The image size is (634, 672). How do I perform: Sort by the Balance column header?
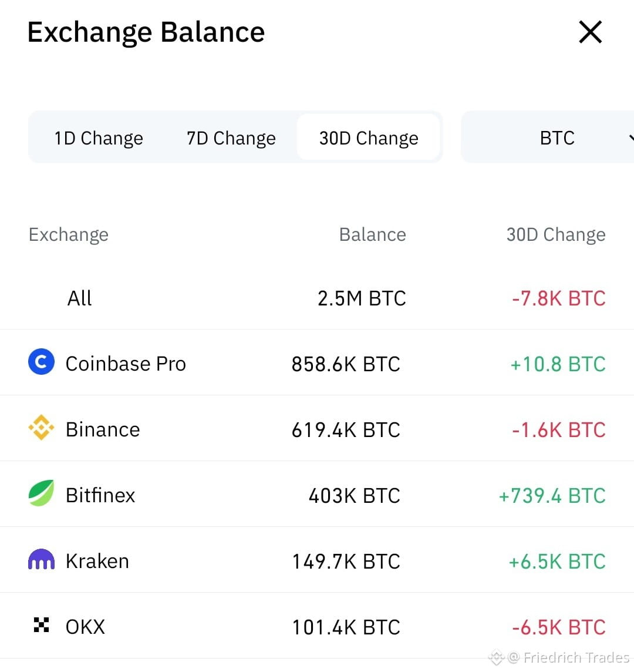tap(372, 234)
